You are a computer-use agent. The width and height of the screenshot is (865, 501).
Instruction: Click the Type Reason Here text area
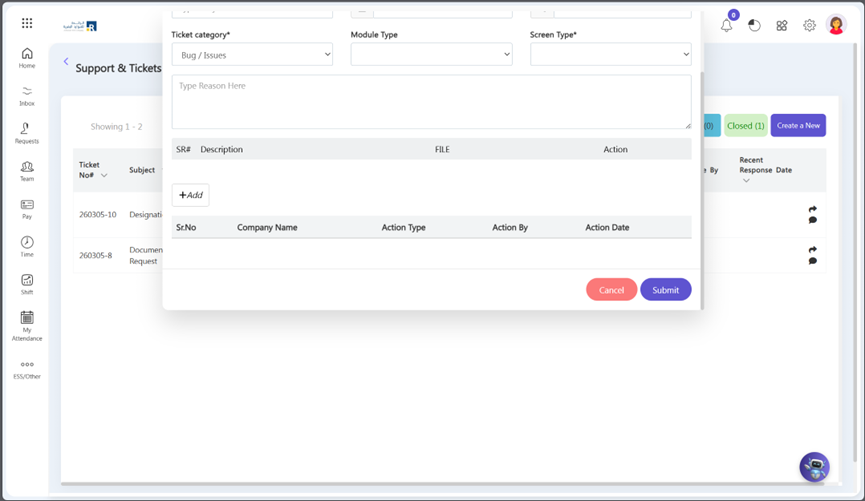(431, 102)
